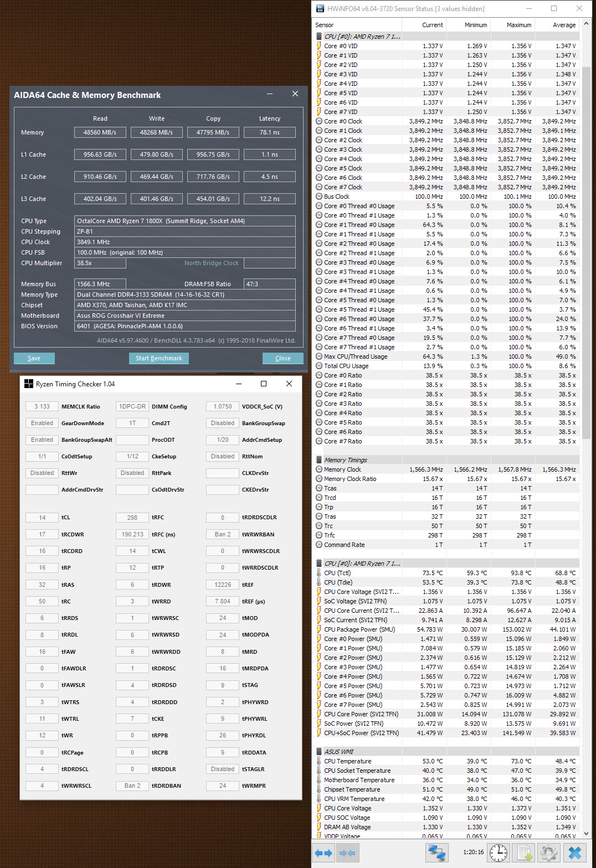
Task: Click the shrink sensor window arrows icon in HWiNFO
Action: (347, 853)
